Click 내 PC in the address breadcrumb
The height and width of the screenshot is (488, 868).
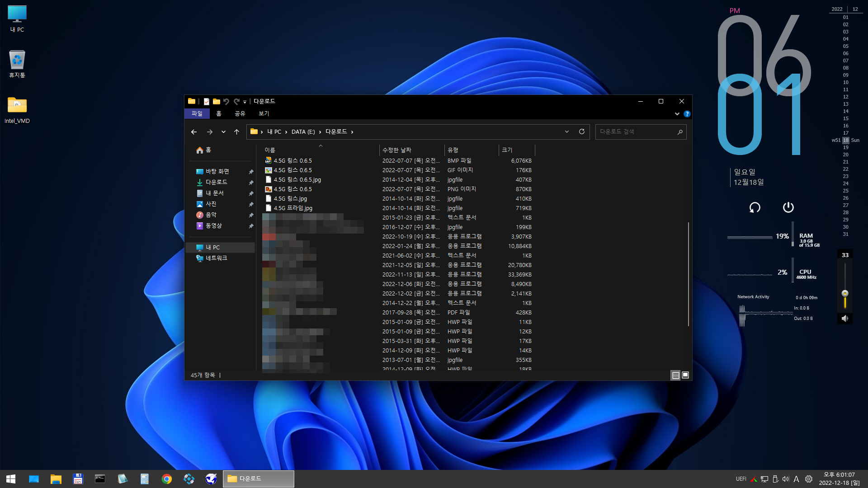coord(274,131)
